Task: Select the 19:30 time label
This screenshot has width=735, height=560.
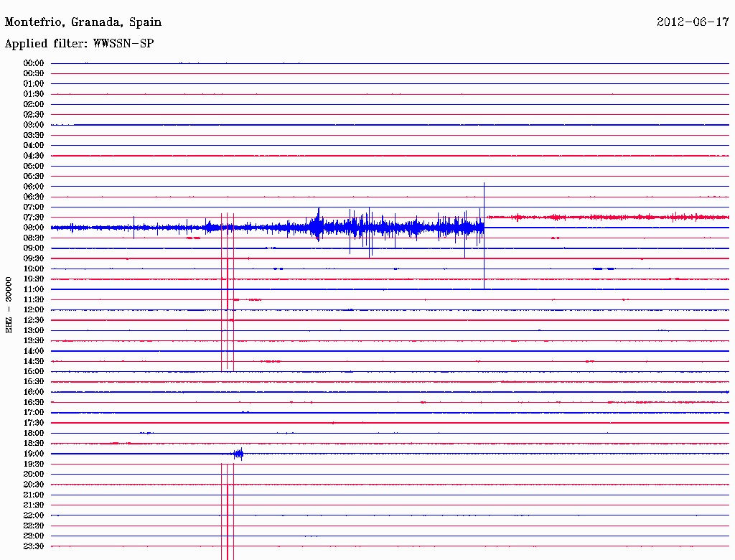Action: pos(34,465)
